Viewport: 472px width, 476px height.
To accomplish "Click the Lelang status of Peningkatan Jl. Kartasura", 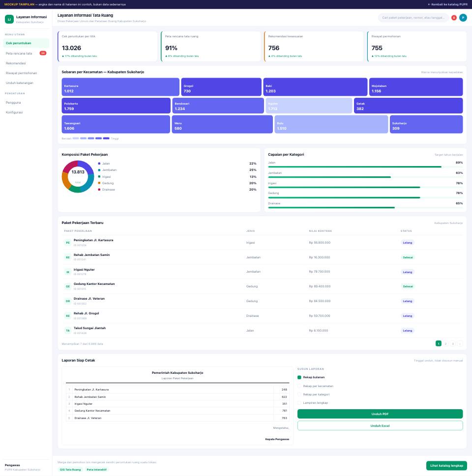I will 408,243.
